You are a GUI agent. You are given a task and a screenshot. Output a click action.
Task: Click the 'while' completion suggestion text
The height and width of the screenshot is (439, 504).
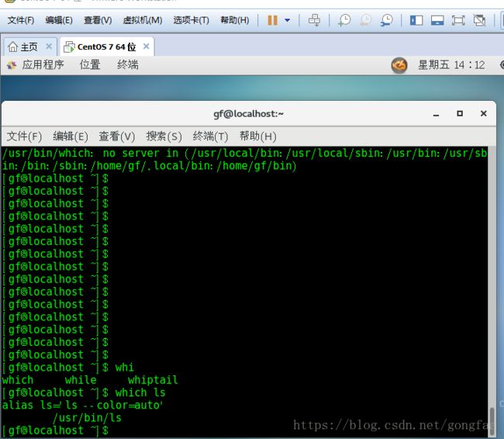81,380
